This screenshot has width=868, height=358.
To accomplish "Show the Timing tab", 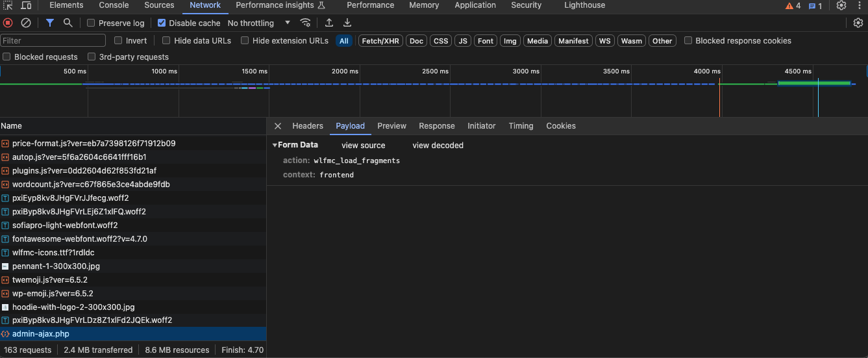I will [x=521, y=126].
